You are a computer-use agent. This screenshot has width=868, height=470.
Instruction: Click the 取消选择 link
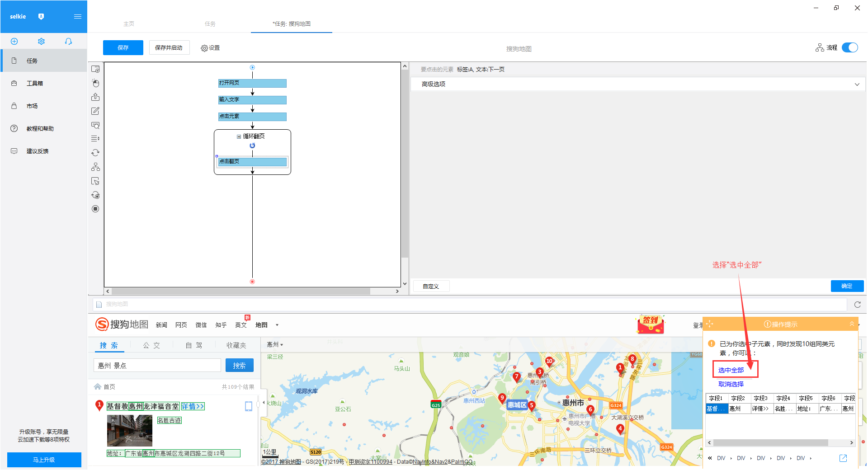click(731, 384)
